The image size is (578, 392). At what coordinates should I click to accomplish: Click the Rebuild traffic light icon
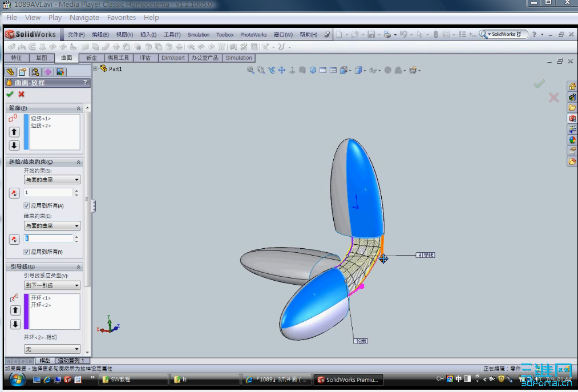click(x=435, y=34)
